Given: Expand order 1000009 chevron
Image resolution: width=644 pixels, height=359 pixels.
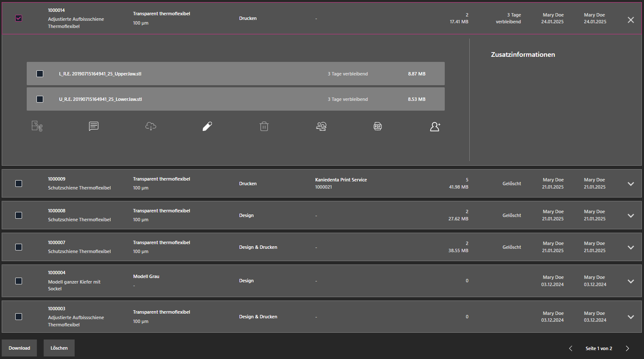Looking at the screenshot, I should 631,184.
